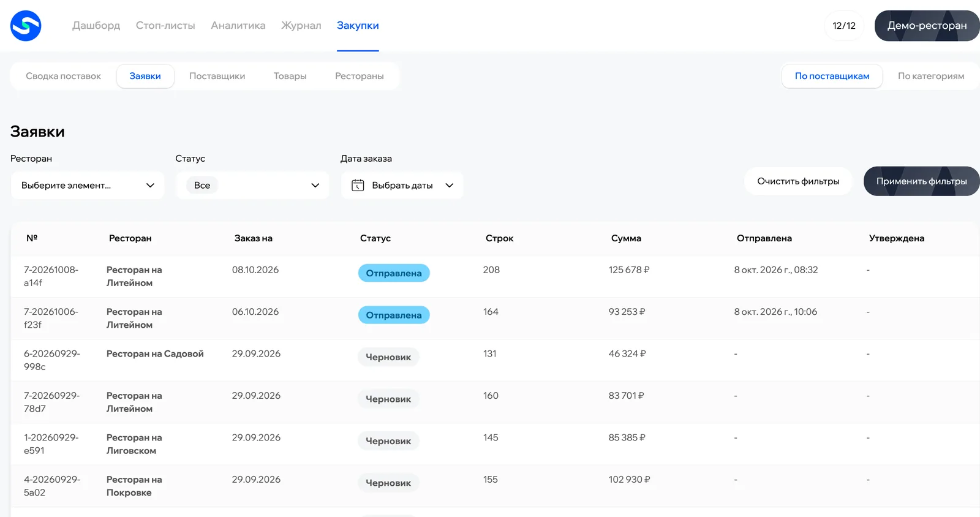Click Отправлена status badge for order a14f
Screen dimensions: 980x517
click(x=394, y=273)
